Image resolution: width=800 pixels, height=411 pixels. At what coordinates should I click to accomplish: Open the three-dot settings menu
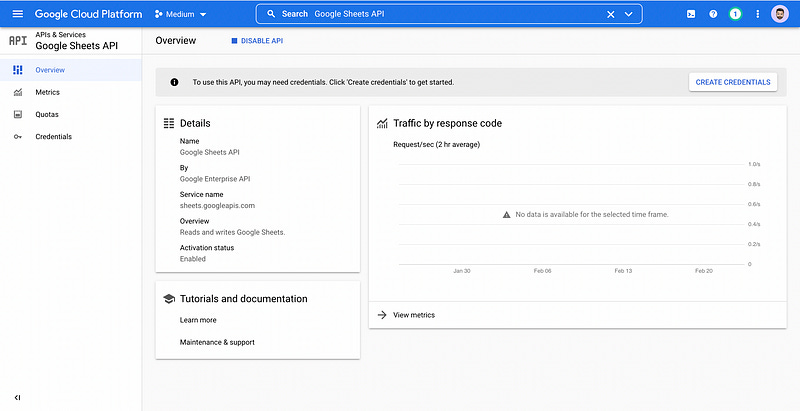click(x=758, y=15)
